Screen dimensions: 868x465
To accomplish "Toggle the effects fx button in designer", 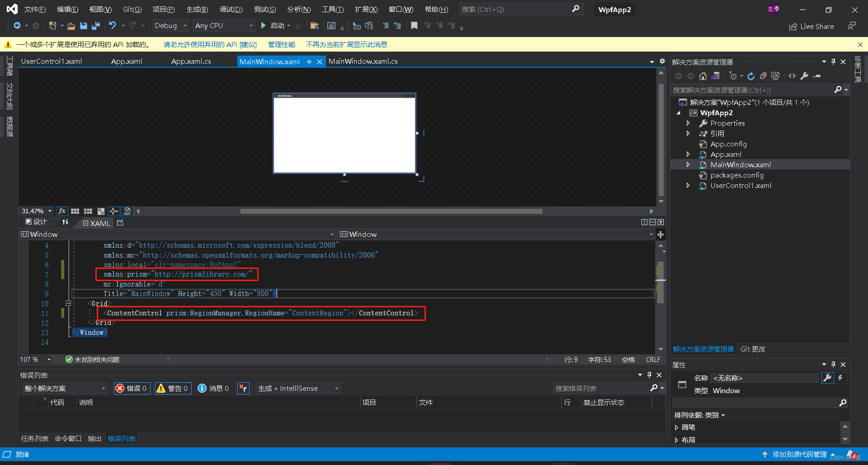I will (62, 211).
